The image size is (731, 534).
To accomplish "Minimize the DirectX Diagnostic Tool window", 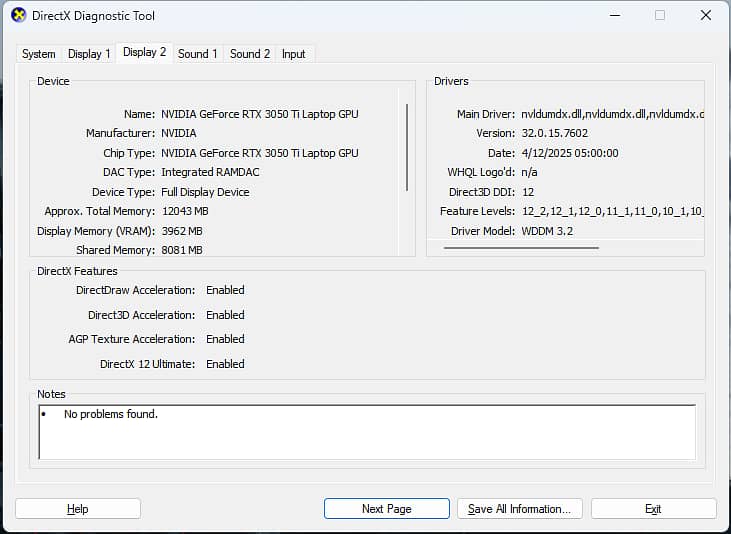I will click(615, 15).
